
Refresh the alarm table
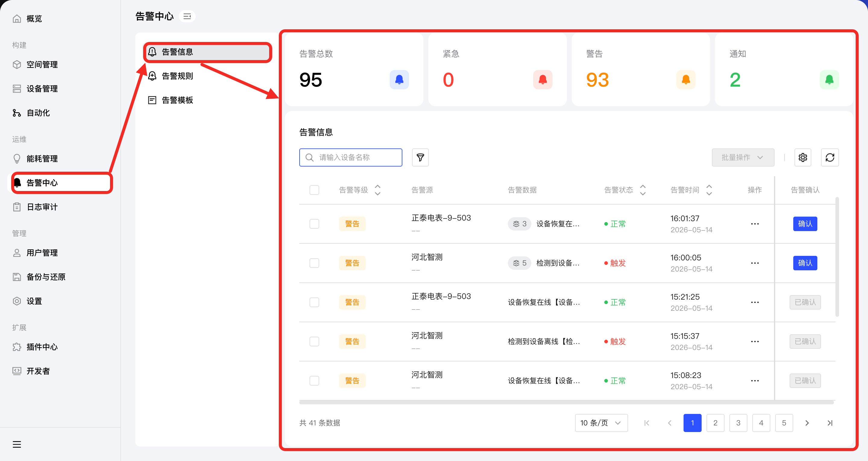[x=830, y=157]
